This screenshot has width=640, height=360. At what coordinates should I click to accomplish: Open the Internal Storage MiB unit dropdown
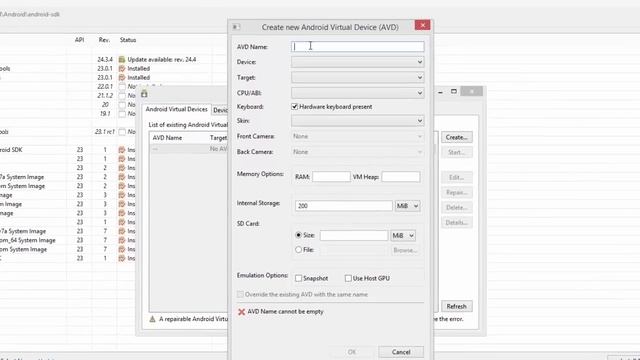[407, 206]
